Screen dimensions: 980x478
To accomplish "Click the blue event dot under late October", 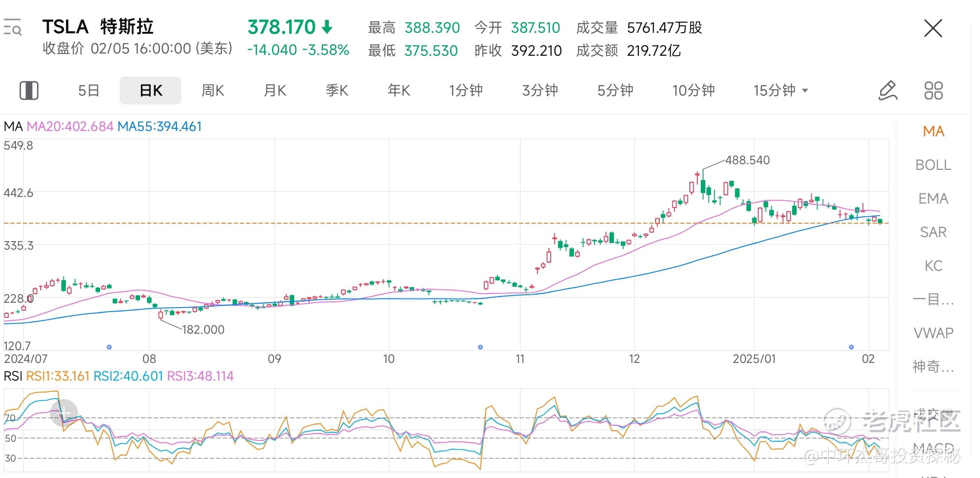I will [480, 347].
